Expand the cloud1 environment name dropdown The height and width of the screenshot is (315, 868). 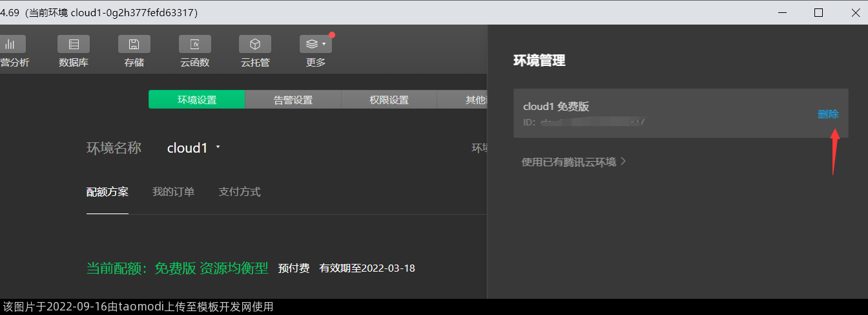click(194, 147)
